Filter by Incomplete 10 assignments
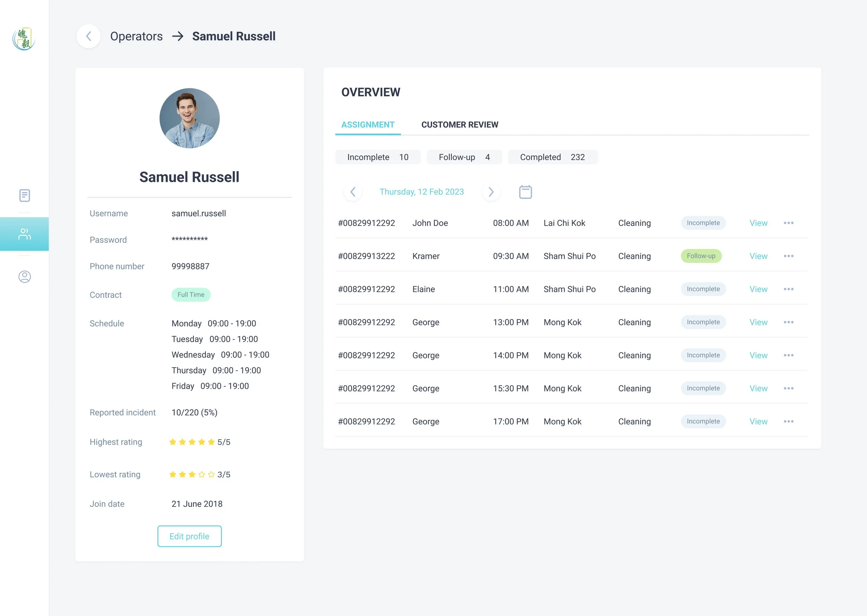Image resolution: width=867 pixels, height=616 pixels. click(378, 157)
